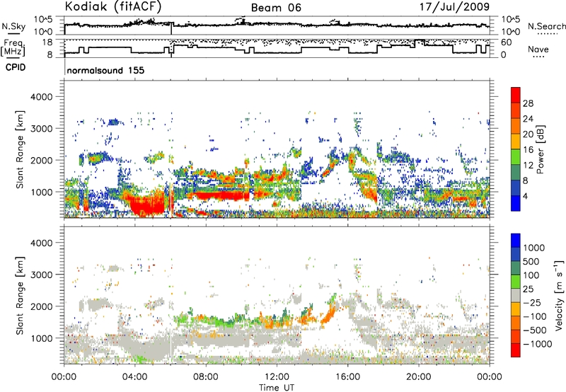Viewport: 566px width, 392px height.
Task: Pick the yellow segment between 20 and 16 dB
Action: pyautogui.click(x=516, y=141)
